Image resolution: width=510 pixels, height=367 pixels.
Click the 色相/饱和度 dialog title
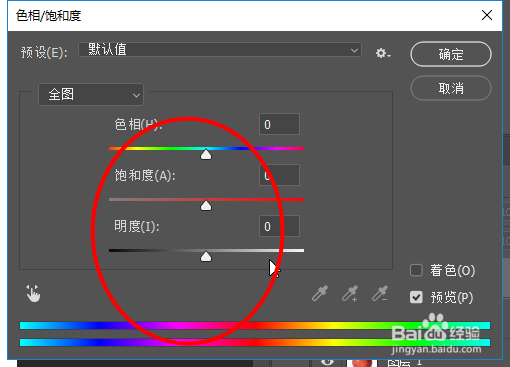(x=49, y=16)
